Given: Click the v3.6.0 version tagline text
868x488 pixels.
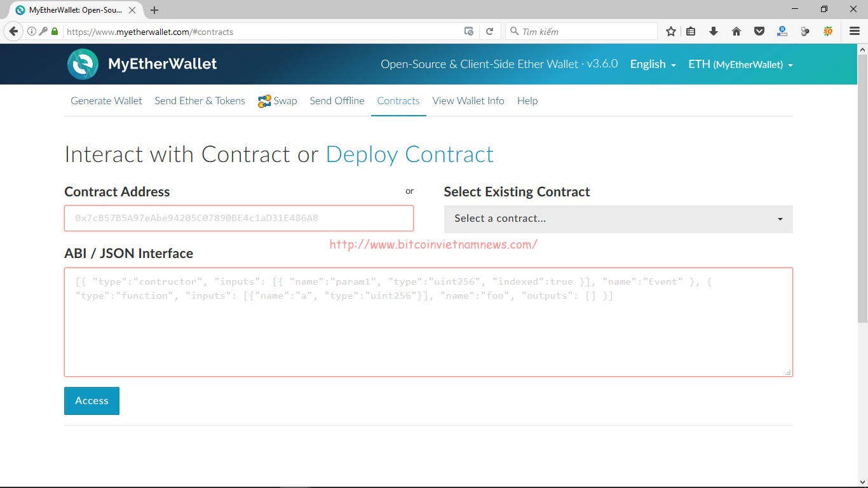Looking at the screenshot, I should pos(499,64).
